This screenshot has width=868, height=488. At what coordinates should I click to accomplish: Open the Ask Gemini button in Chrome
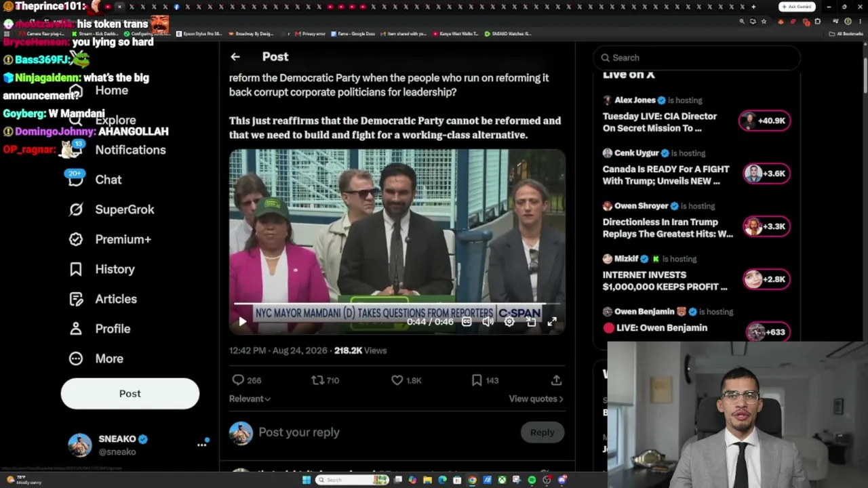(x=797, y=7)
